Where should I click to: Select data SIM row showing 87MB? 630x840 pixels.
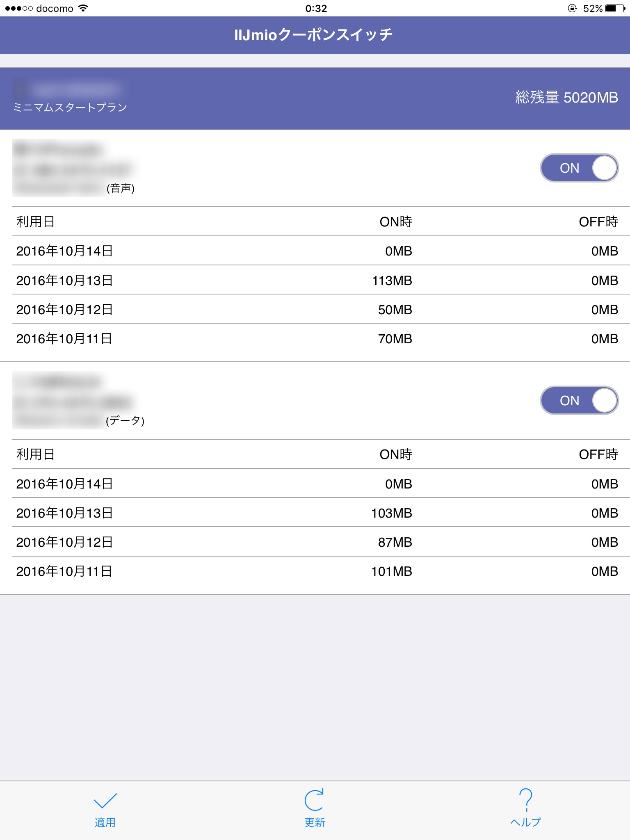[315, 542]
